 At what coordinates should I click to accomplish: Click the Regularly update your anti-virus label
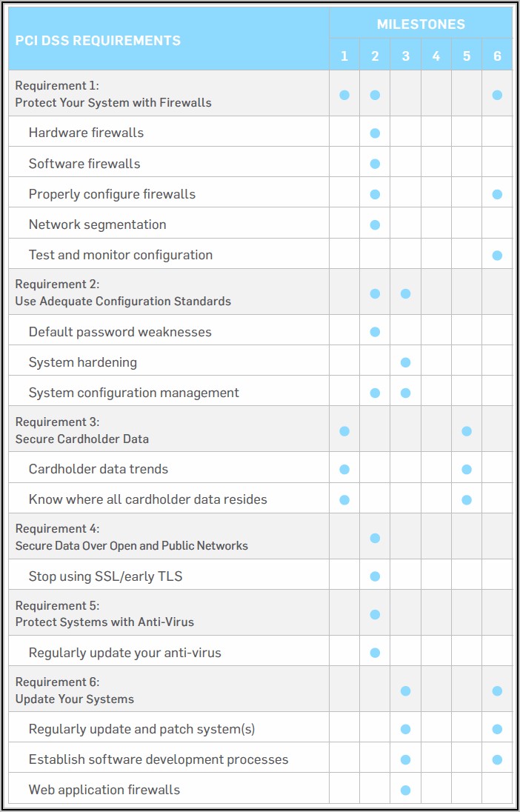(x=125, y=653)
